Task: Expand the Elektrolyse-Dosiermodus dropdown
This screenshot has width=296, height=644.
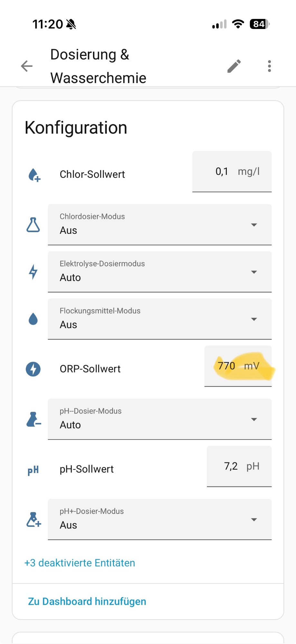Action: pos(160,272)
